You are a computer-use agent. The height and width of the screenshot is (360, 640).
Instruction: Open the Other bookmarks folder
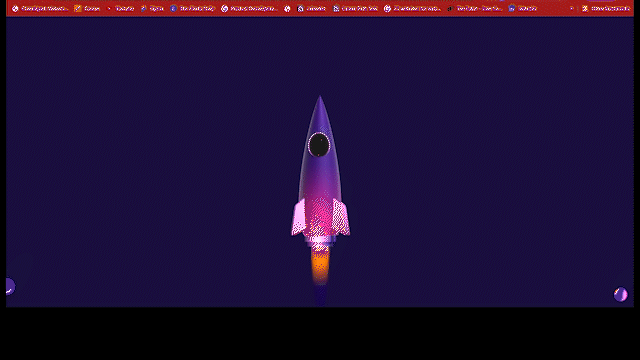[606, 9]
